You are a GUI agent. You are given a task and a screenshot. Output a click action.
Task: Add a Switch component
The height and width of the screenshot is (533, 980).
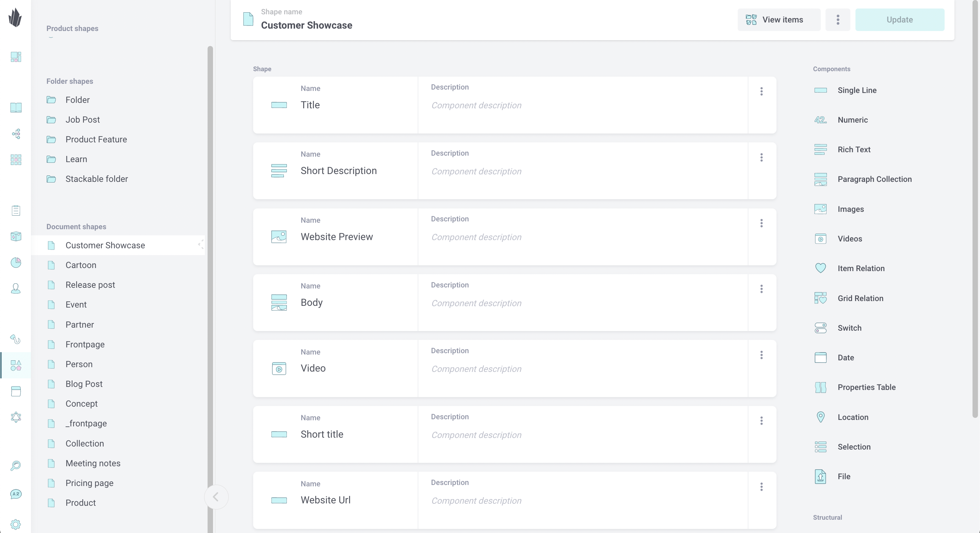pyautogui.click(x=838, y=328)
